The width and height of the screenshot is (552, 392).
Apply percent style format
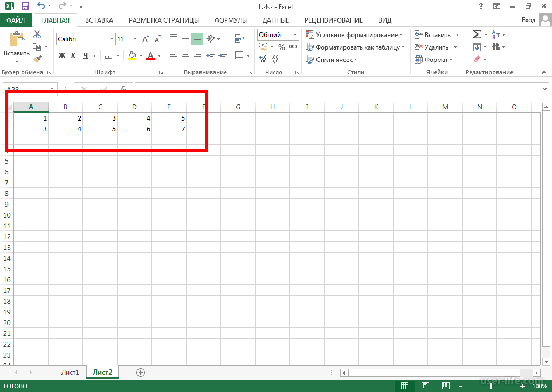(281, 47)
